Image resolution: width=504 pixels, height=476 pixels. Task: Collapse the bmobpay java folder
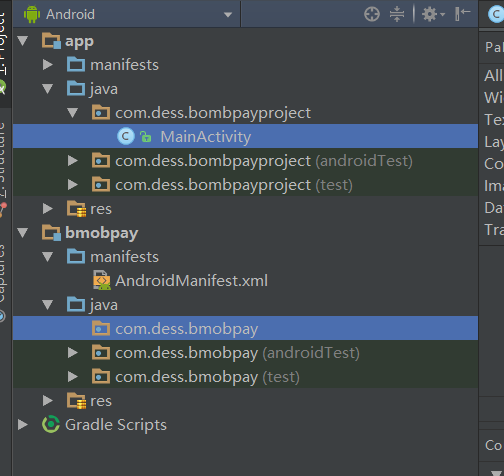(x=48, y=305)
